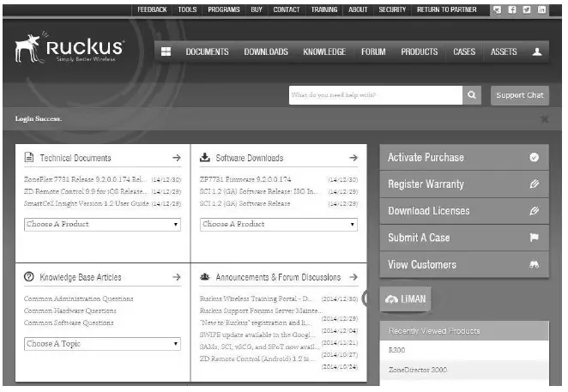Click the Download Licenses pencil icon
This screenshot has width=568, height=392.
coord(534,211)
